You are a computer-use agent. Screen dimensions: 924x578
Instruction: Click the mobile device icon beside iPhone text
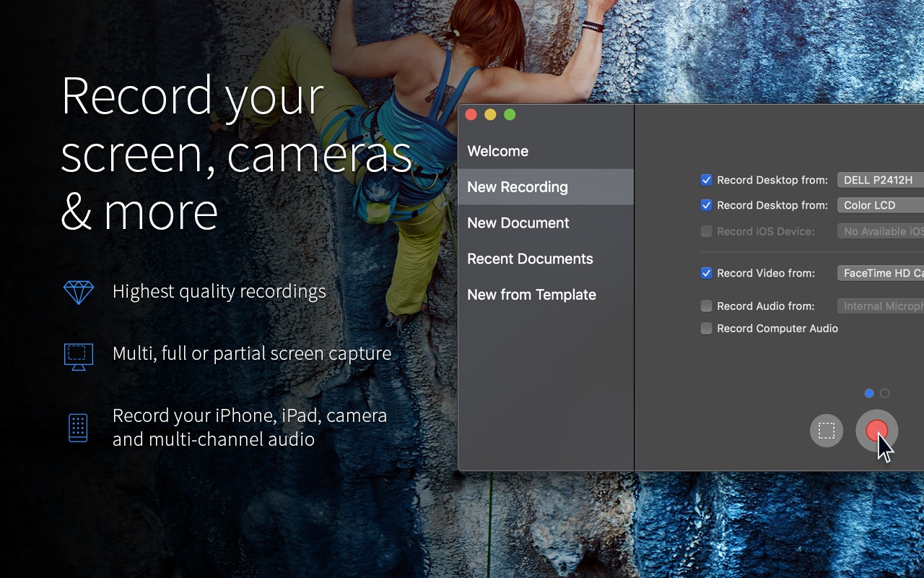[78, 428]
